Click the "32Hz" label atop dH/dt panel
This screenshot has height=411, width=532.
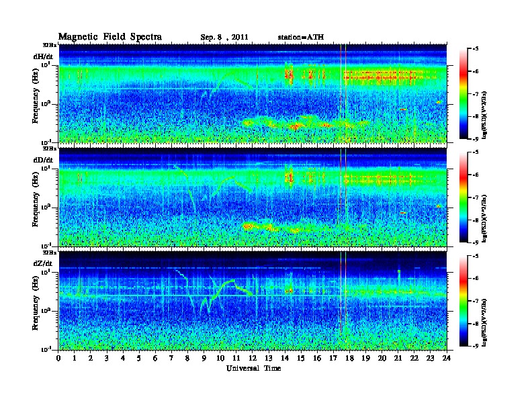(50, 44)
